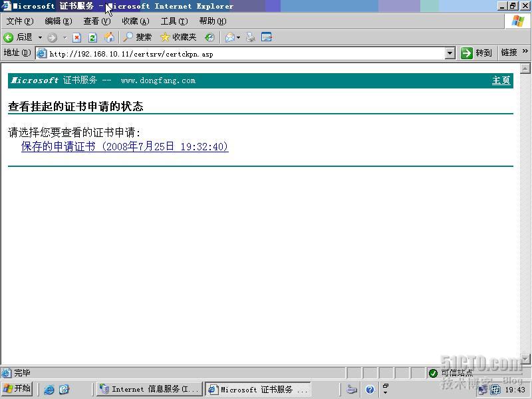Go back with the 后退 button
This screenshot has height=399, width=532.
click(x=18, y=37)
